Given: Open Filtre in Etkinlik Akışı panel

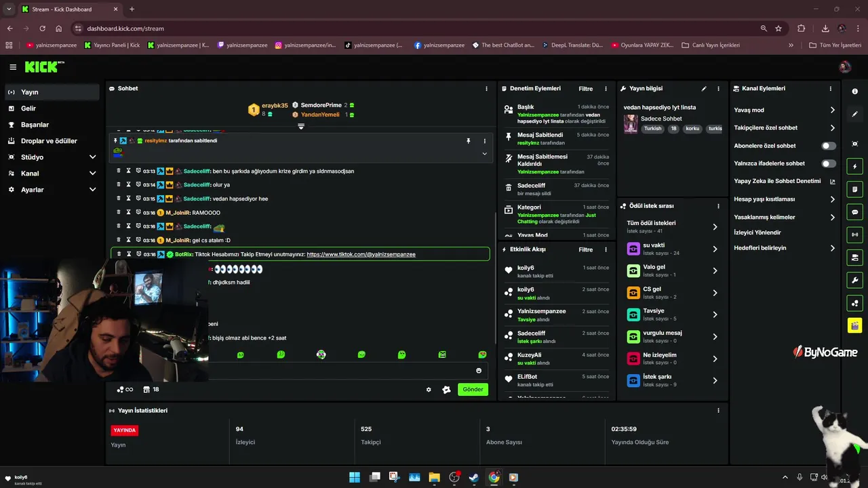Looking at the screenshot, I should click(585, 249).
